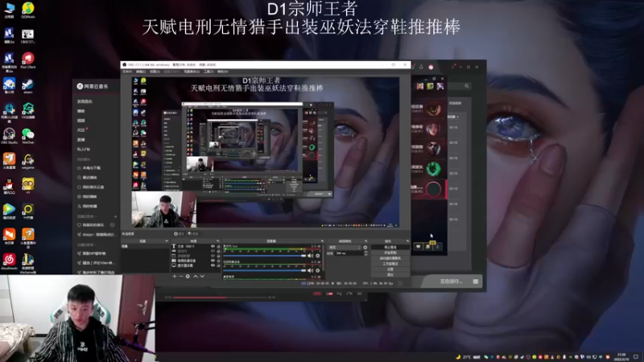The width and height of the screenshot is (644, 362).
Task: Open Windows taskbar clock
Action: 621,357
